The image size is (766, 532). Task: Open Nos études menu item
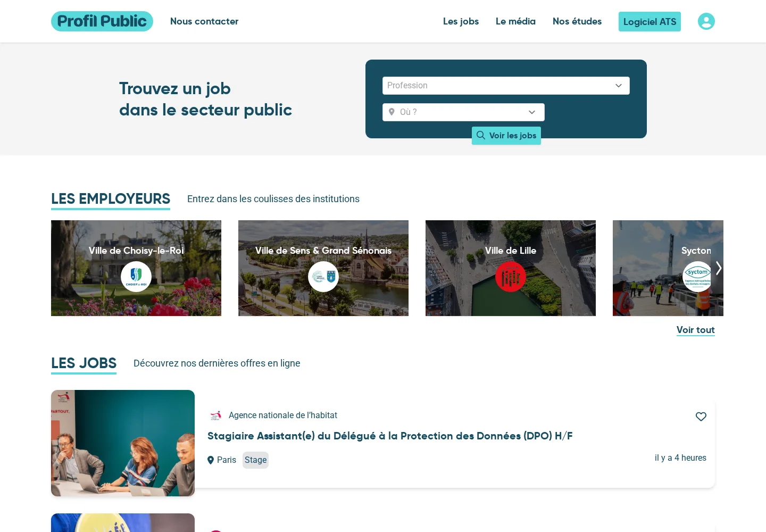(x=577, y=21)
